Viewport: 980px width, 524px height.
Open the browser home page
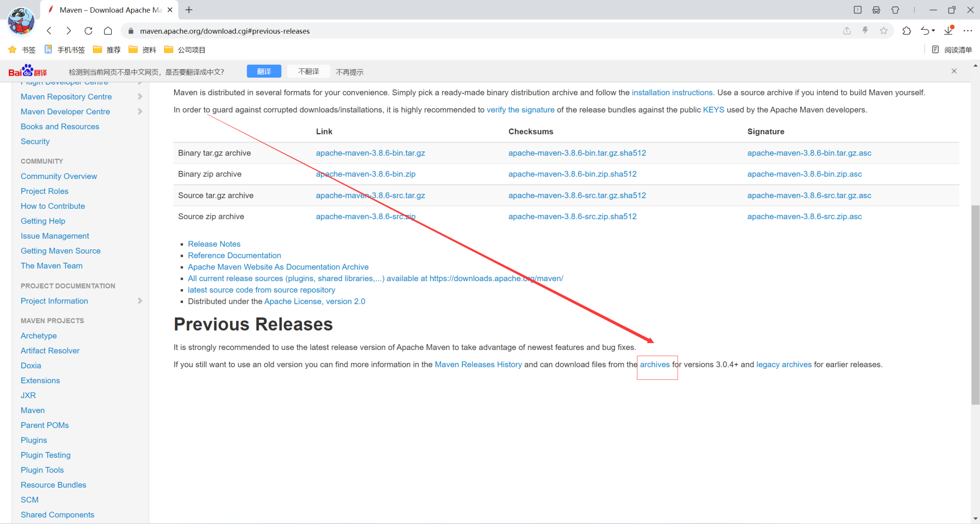click(x=108, y=31)
